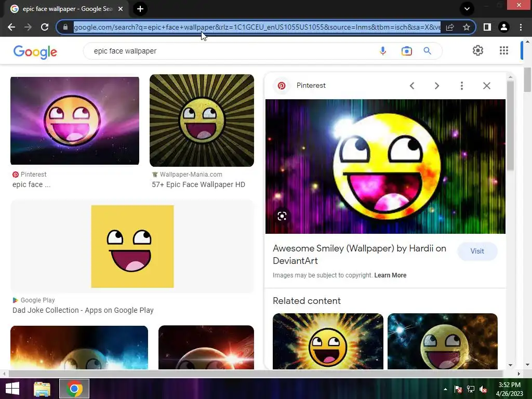Open the muted volume tray icon
This screenshot has width=532, height=399.
click(x=483, y=389)
